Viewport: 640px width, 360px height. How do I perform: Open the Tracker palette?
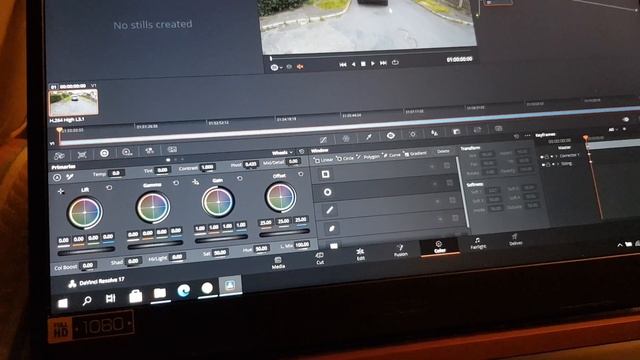pos(413,134)
